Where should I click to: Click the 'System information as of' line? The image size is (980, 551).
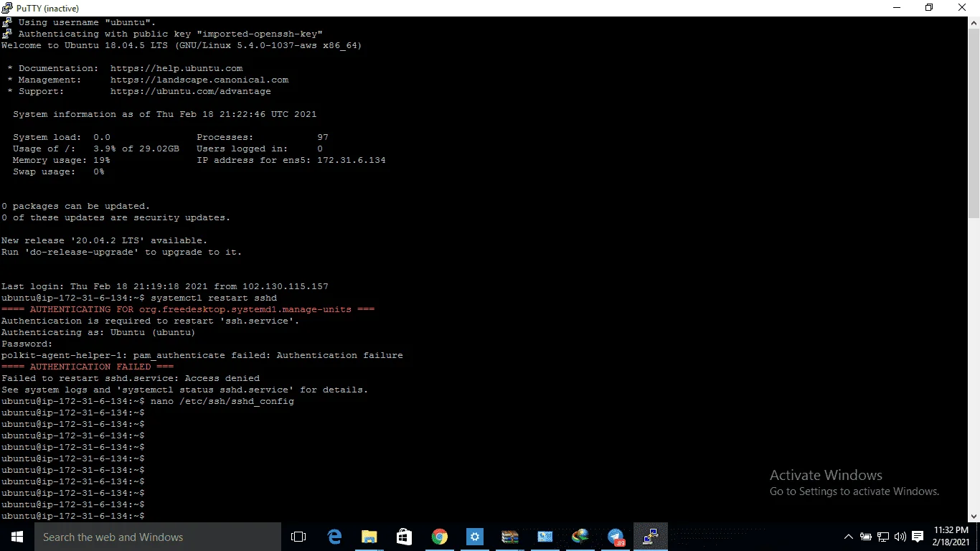click(x=165, y=114)
